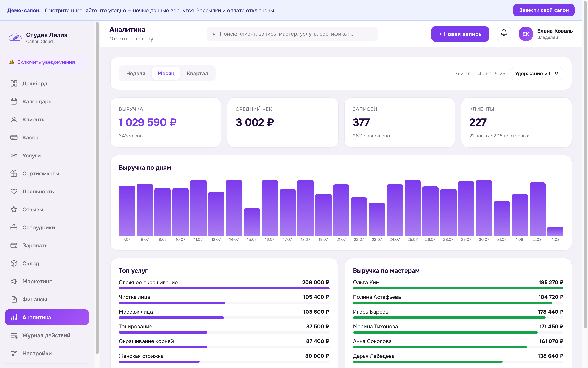This screenshot has width=588, height=368.
Task: Click the Склад box icon
Action: point(14,263)
